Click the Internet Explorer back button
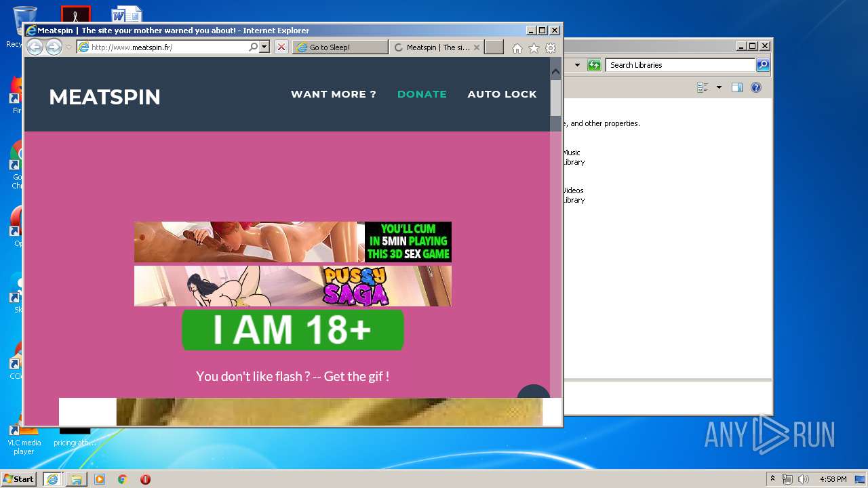 (x=35, y=47)
